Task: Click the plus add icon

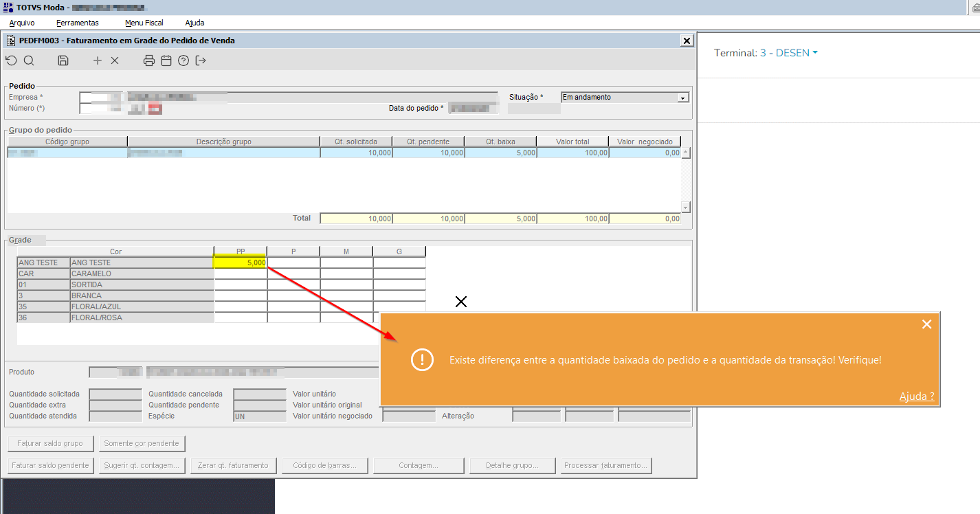Action: pos(98,60)
